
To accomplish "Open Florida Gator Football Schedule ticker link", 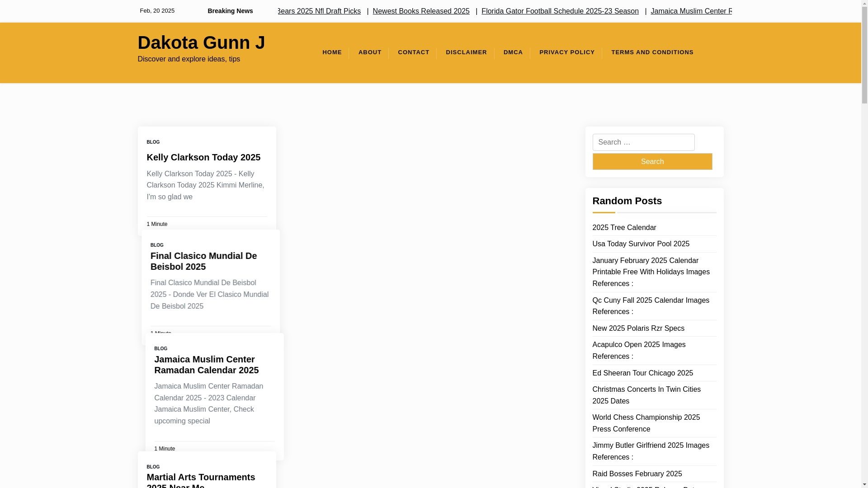I will point(560,11).
